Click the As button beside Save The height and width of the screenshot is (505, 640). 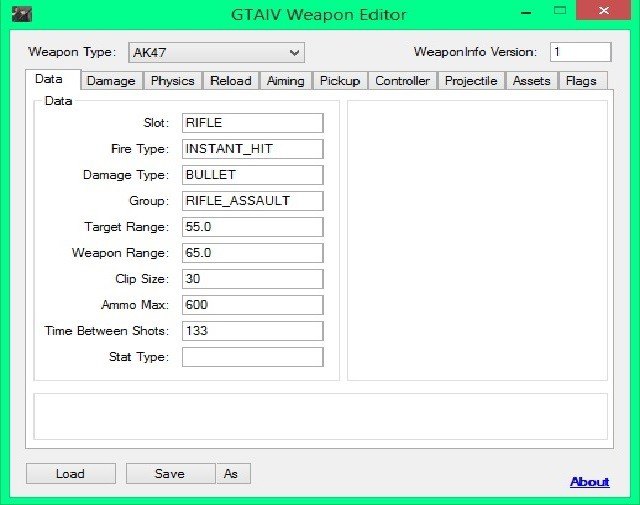coord(232,474)
